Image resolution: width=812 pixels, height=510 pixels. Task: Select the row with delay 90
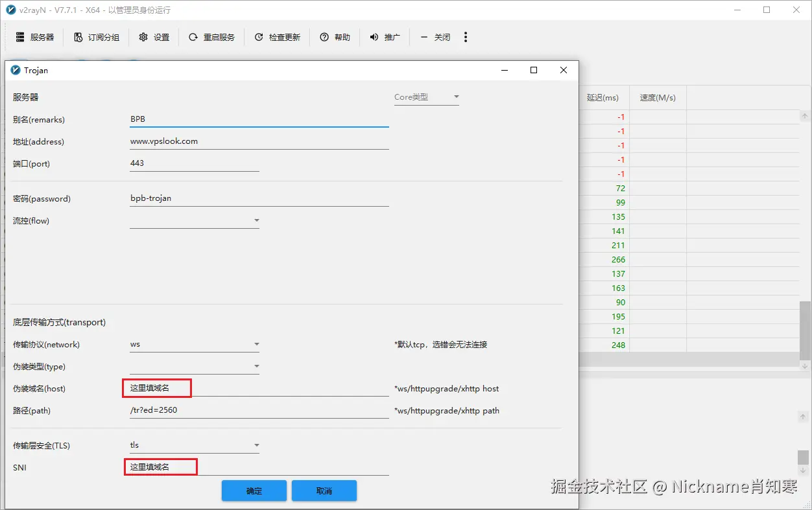689,303
